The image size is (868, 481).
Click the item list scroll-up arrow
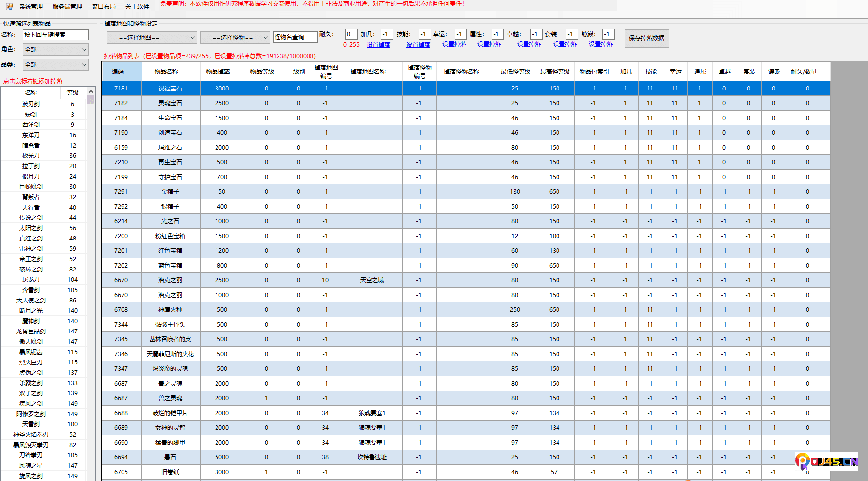click(x=91, y=92)
